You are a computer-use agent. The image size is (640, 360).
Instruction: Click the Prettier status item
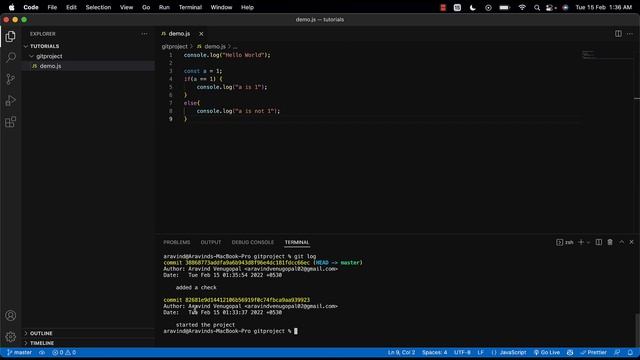click(x=593, y=353)
